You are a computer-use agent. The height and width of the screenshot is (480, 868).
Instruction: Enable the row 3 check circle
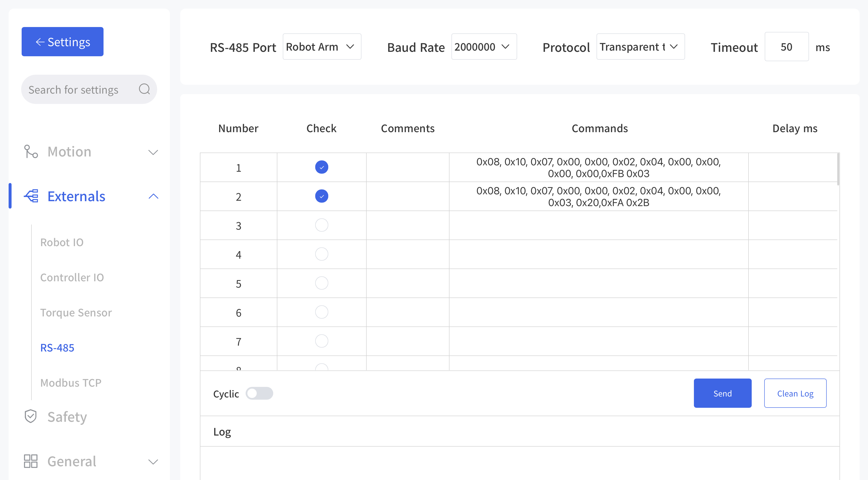click(x=321, y=225)
